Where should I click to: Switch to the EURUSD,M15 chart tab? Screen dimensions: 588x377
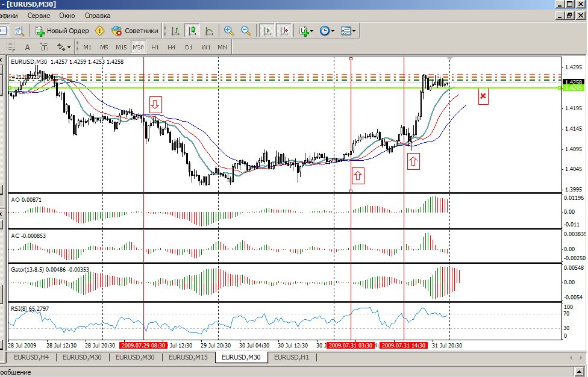point(188,357)
